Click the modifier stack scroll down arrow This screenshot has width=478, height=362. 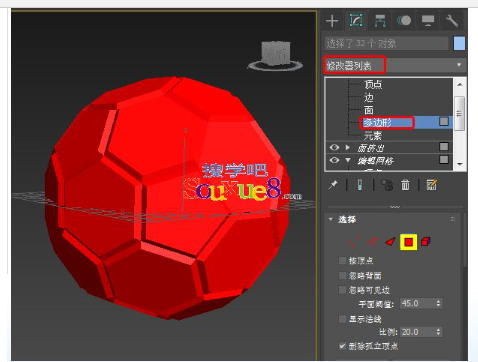point(460,164)
